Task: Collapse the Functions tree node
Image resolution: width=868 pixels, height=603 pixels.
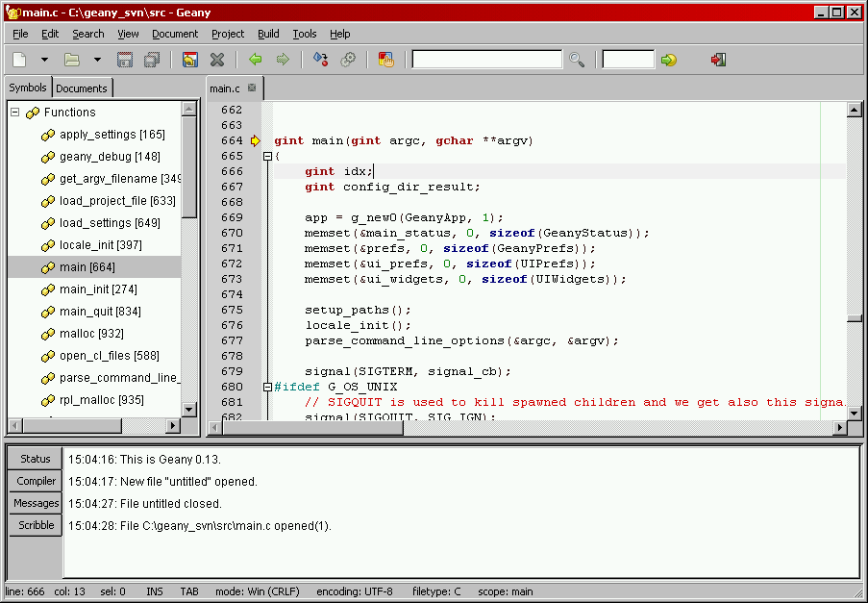Action: pos(15,113)
